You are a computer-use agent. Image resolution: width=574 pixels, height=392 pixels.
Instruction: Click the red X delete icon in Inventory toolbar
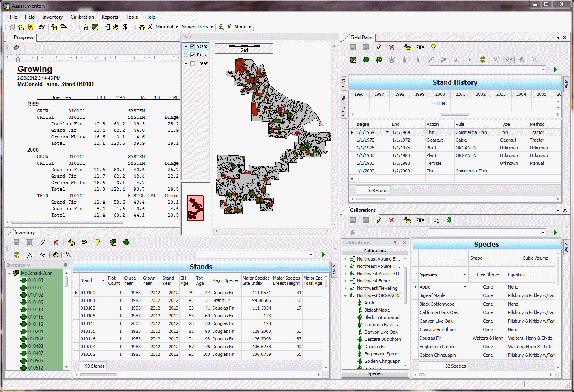(56, 242)
